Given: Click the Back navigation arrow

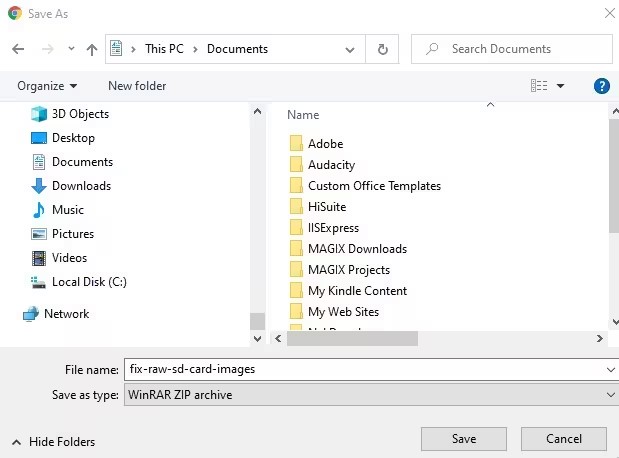Looking at the screenshot, I should click(18, 49).
